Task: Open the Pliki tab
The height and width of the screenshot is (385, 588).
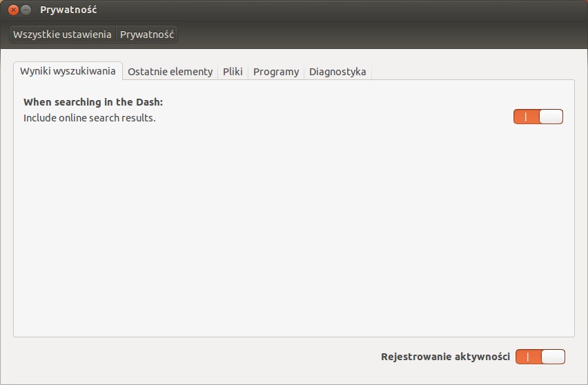Action: coord(233,72)
